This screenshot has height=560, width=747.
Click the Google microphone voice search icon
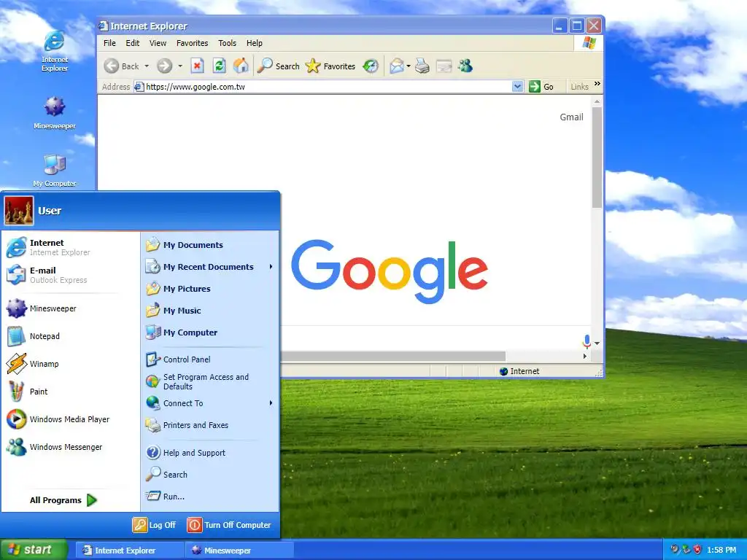click(587, 341)
